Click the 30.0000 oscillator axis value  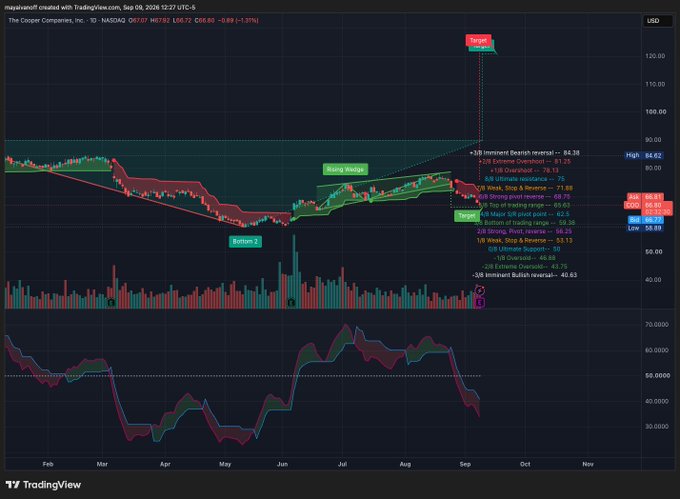[657, 427]
